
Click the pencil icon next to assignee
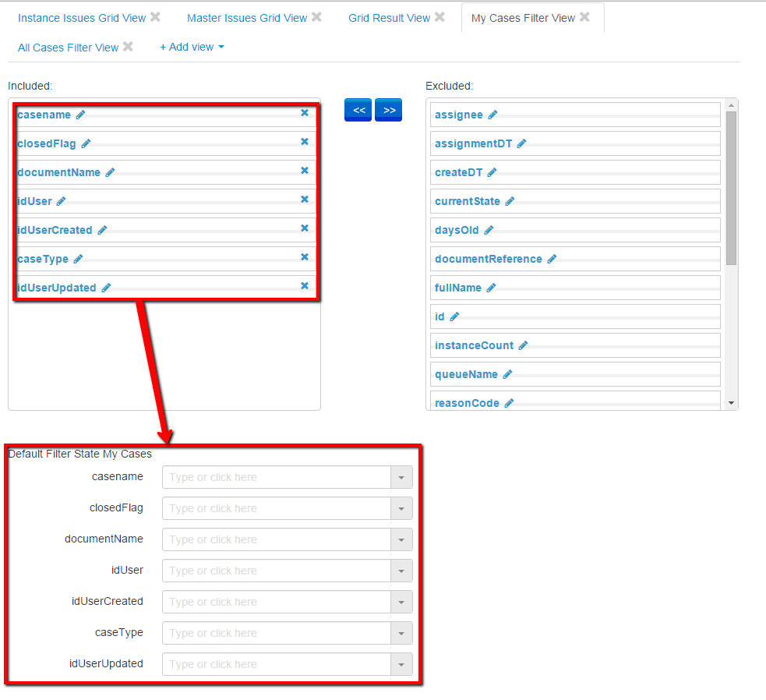click(492, 115)
